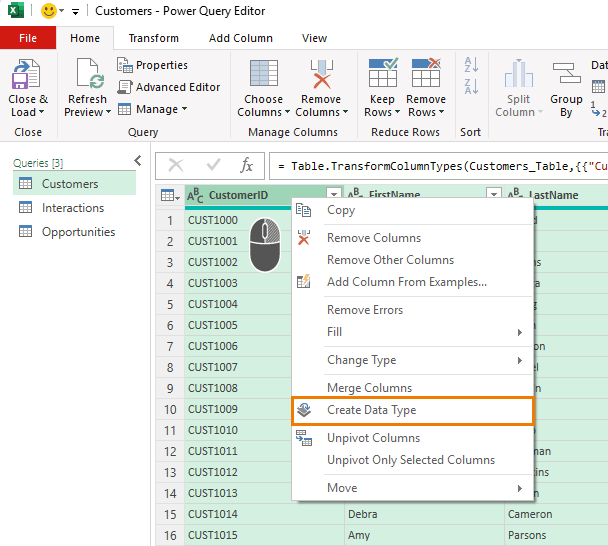Viewport: 608px width, 546px height.
Task: Choose Merge Columns
Action: point(413,388)
